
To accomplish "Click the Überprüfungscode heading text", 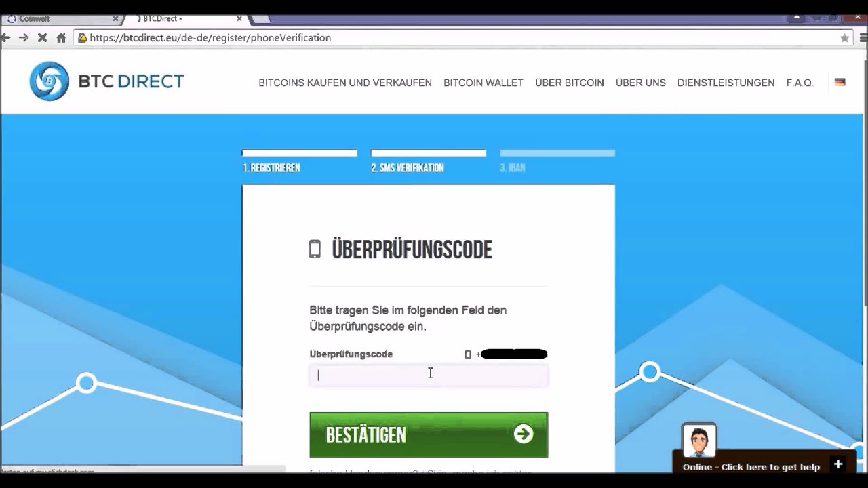I will click(412, 249).
